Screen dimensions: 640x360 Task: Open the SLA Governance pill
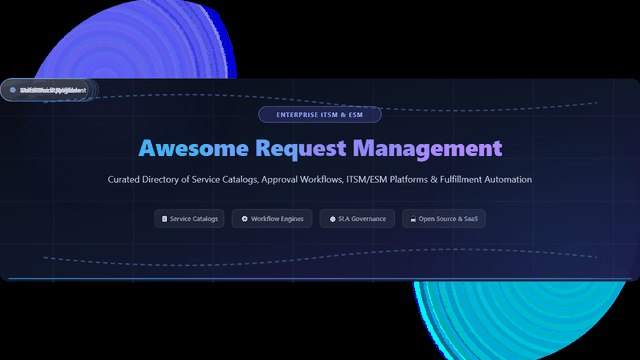point(357,219)
